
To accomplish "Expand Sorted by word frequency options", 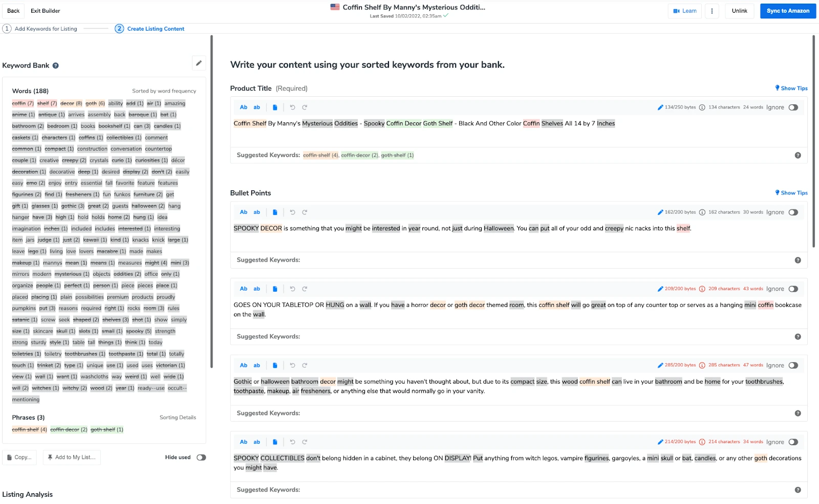I will [x=164, y=91].
